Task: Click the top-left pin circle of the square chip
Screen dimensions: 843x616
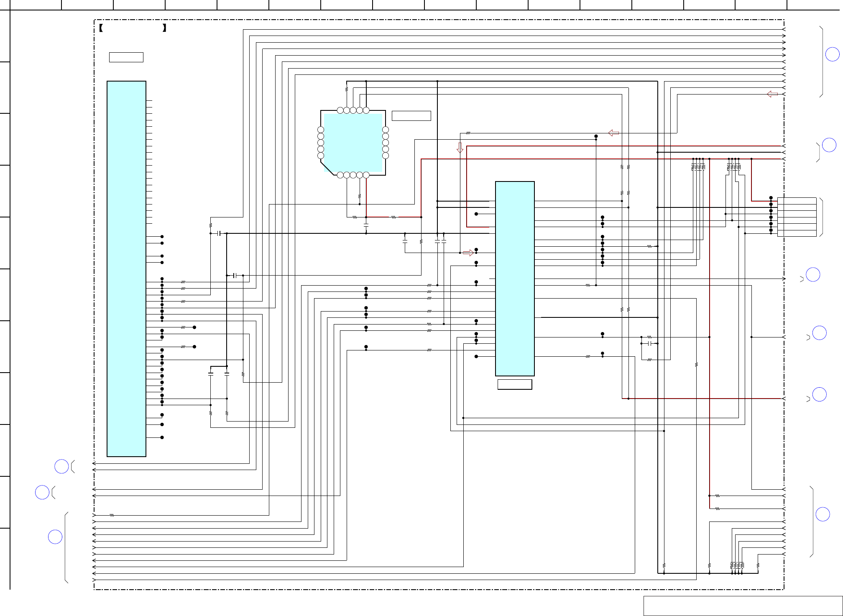Action: (340, 110)
